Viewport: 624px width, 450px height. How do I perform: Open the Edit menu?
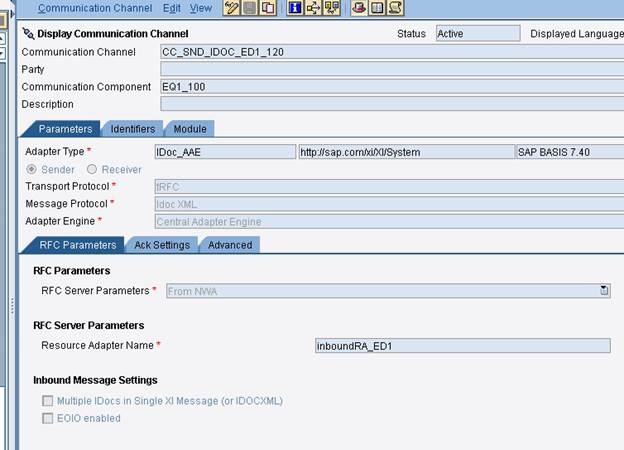click(172, 8)
